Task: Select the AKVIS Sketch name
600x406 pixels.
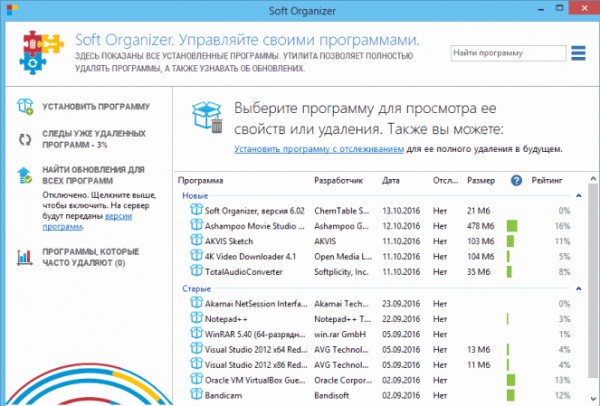Action: [x=229, y=241]
